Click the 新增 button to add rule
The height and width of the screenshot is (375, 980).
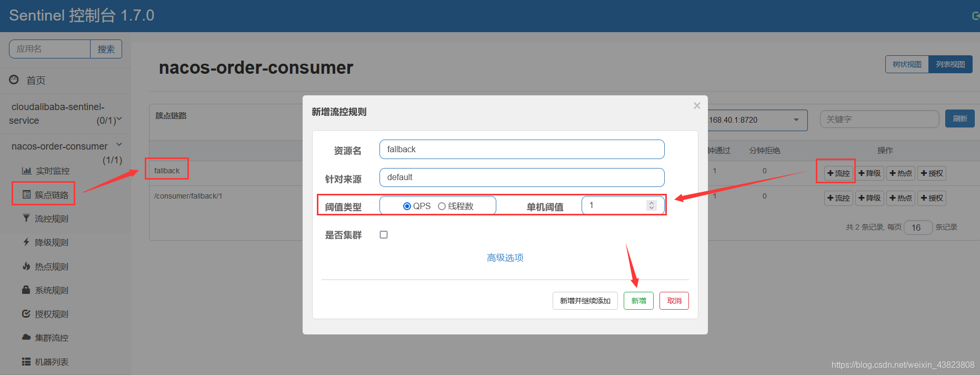638,301
